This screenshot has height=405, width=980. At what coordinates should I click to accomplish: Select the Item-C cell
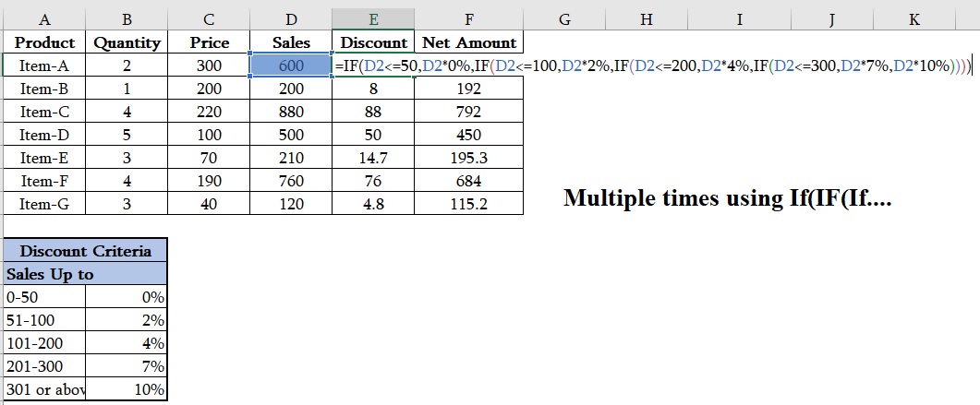coord(44,112)
